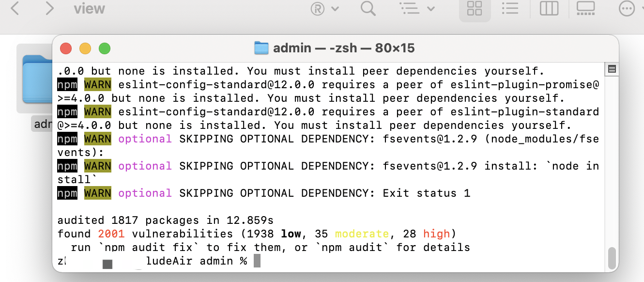Click the bold "low" severity word
This screenshot has height=282, width=644.
291,234
